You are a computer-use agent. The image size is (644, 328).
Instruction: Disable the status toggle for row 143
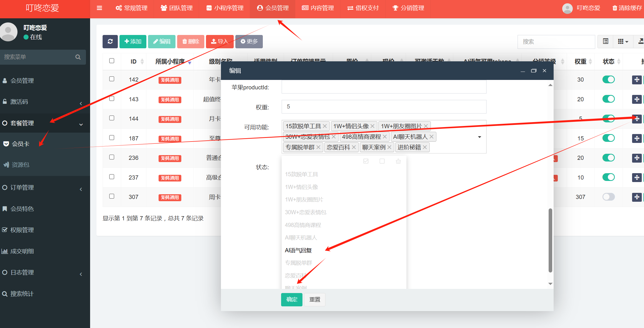(608, 99)
